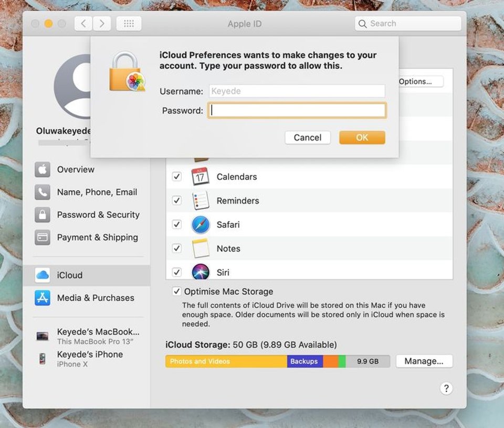Click the forward navigation arrow

tap(102, 24)
